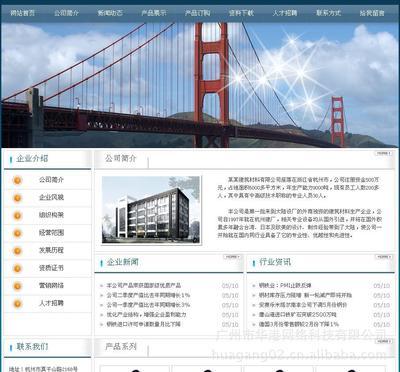Image resolution: width=400 pixels, height=372 pixels.
Task: Click 行业资讯 section heading
Action: click(275, 262)
